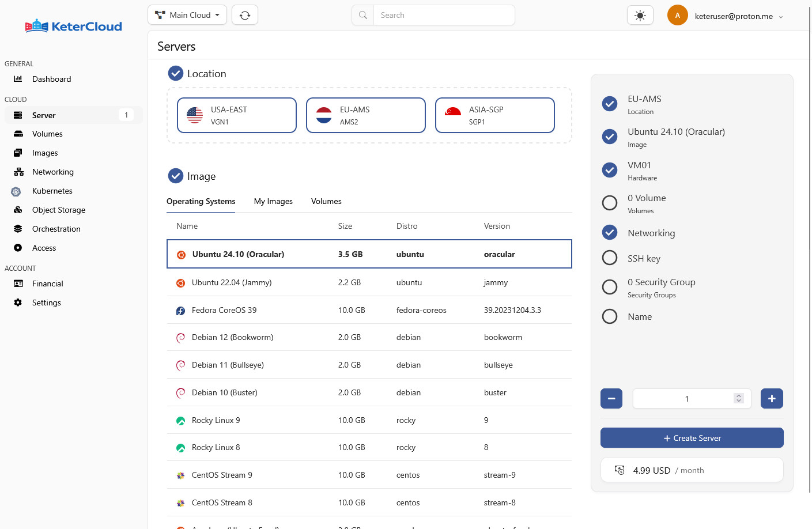
Task: Open the Networking sidebar item
Action: click(52, 172)
